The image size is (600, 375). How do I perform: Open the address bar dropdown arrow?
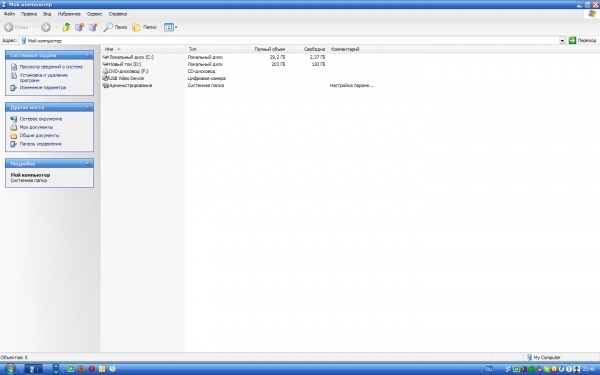(562, 41)
